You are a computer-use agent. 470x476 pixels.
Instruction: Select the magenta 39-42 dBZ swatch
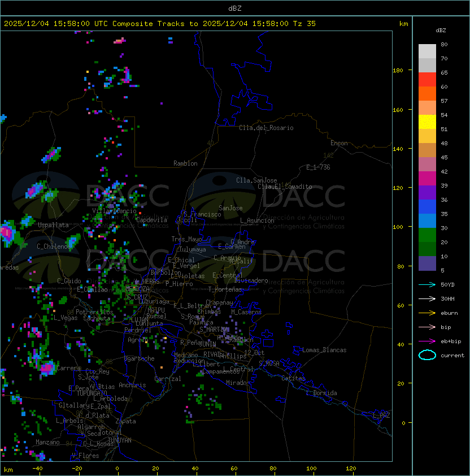click(x=427, y=179)
